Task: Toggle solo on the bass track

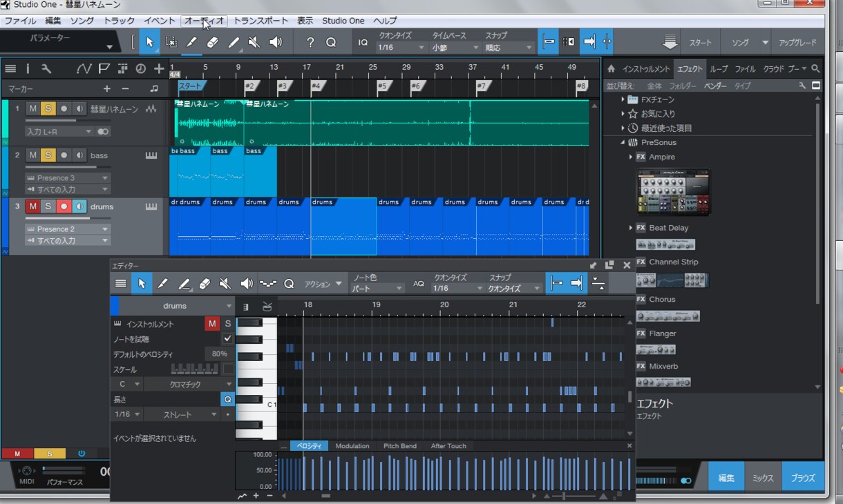Action: click(x=48, y=155)
